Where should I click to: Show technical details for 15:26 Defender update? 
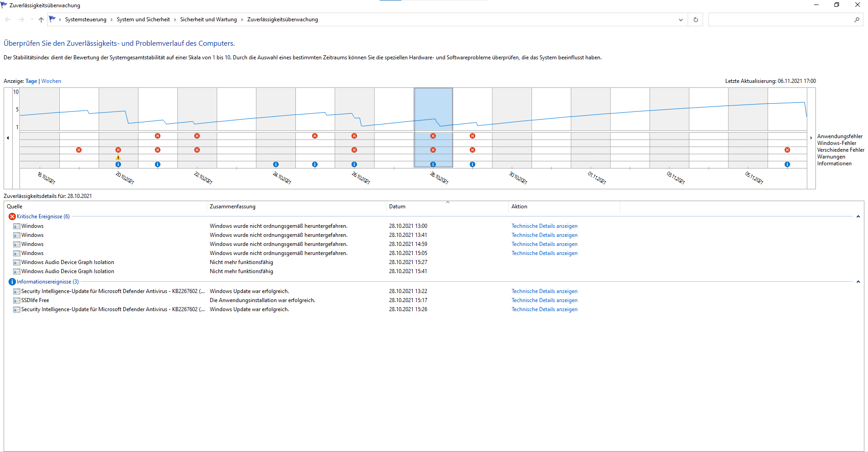coord(545,309)
